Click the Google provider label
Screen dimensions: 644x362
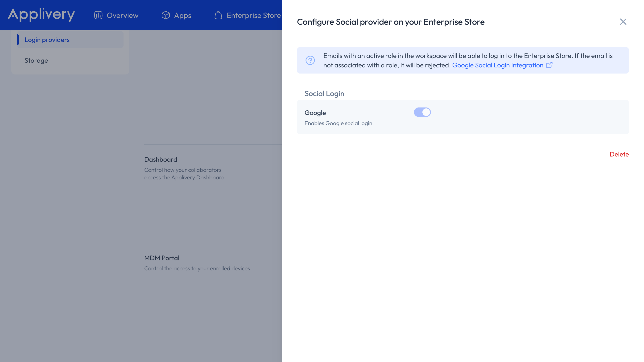[x=315, y=112]
